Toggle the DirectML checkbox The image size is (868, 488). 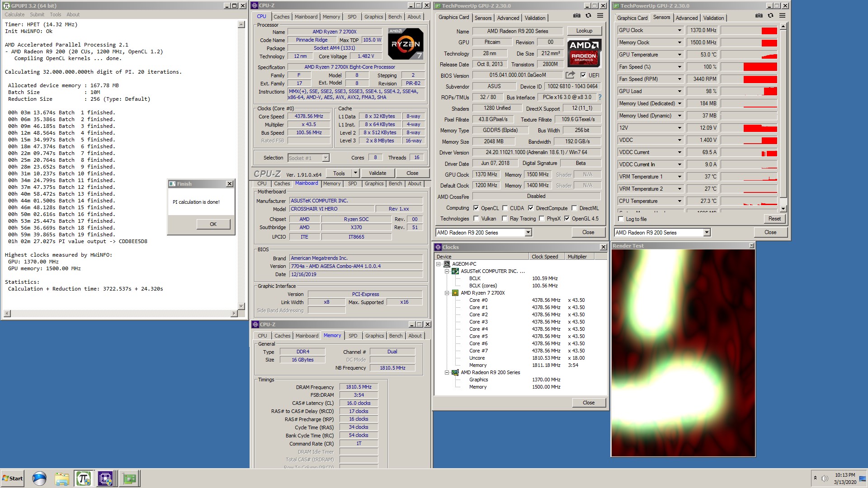(x=574, y=208)
